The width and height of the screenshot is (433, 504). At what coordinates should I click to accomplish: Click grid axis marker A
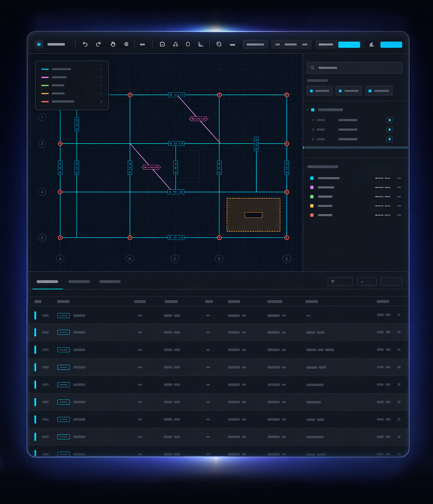tap(60, 259)
